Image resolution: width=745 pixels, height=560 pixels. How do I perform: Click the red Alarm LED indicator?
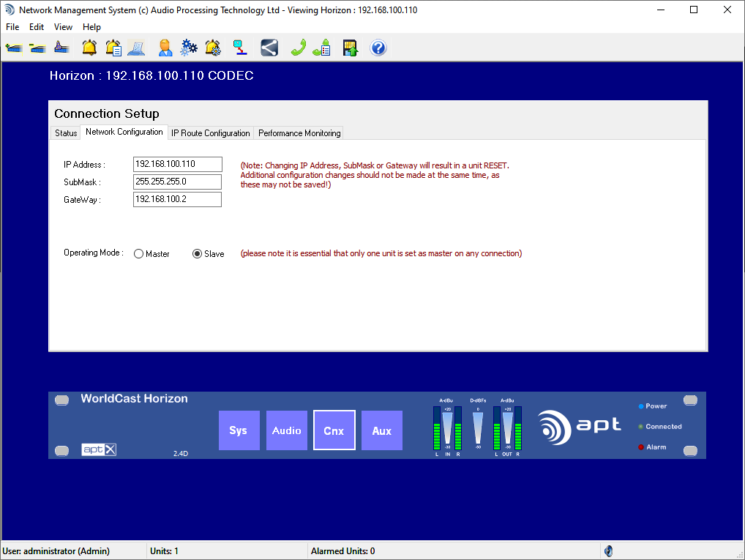(641, 447)
